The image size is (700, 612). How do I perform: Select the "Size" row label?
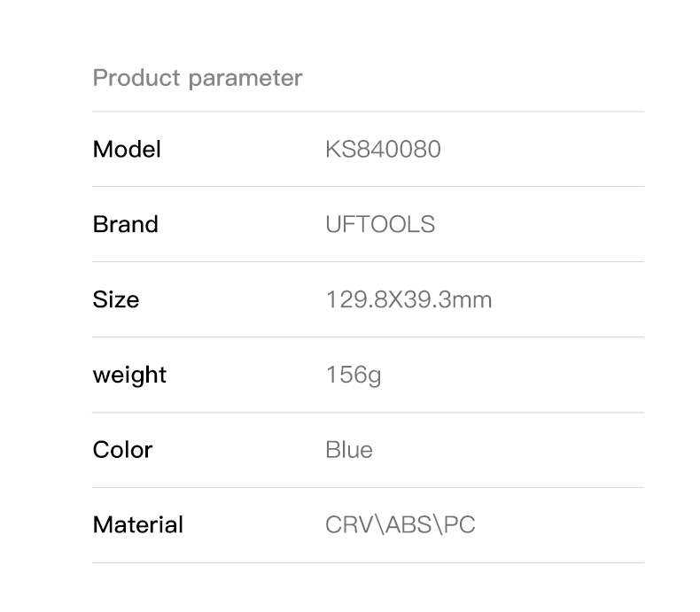tap(115, 299)
